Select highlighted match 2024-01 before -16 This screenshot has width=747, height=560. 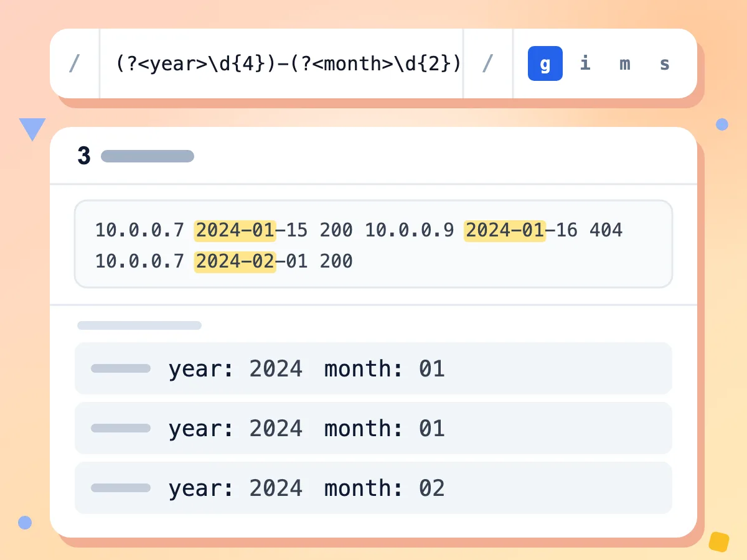tap(505, 230)
